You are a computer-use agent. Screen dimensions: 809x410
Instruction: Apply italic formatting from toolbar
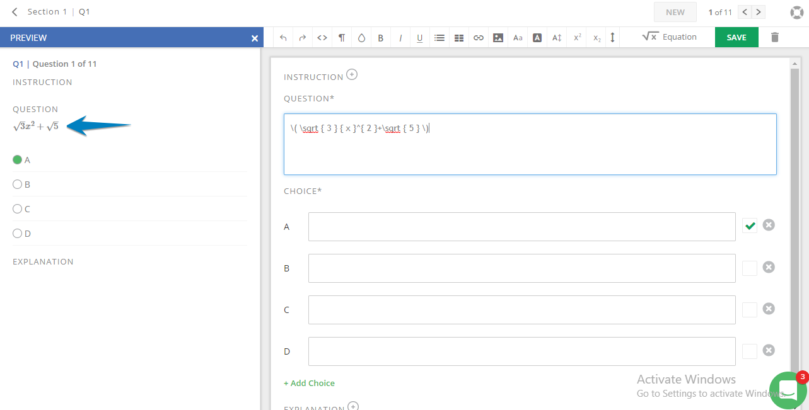(x=400, y=38)
